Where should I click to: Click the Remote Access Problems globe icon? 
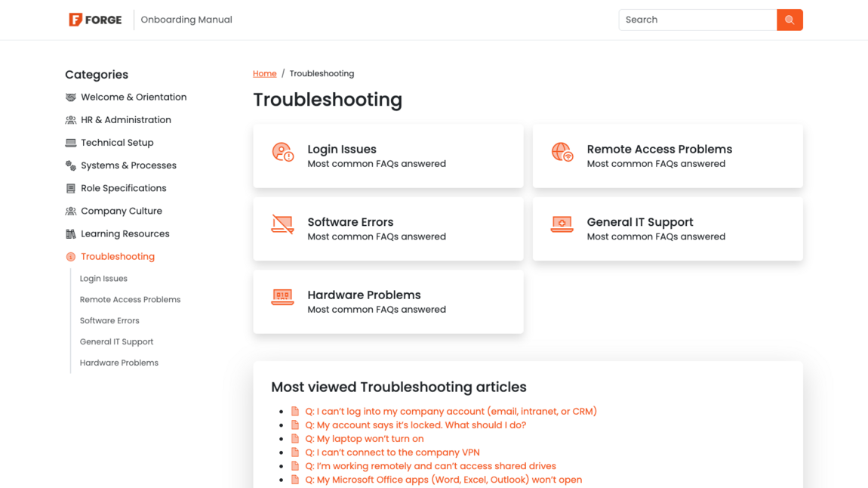click(562, 152)
